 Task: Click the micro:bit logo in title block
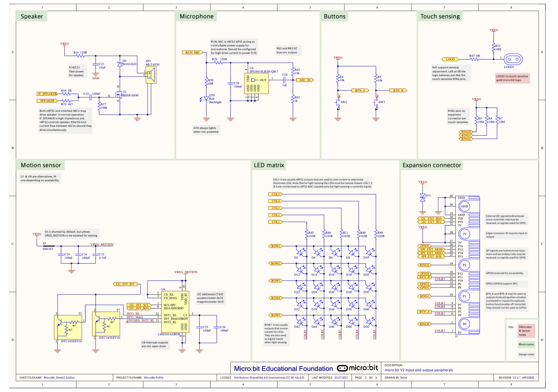click(357, 368)
